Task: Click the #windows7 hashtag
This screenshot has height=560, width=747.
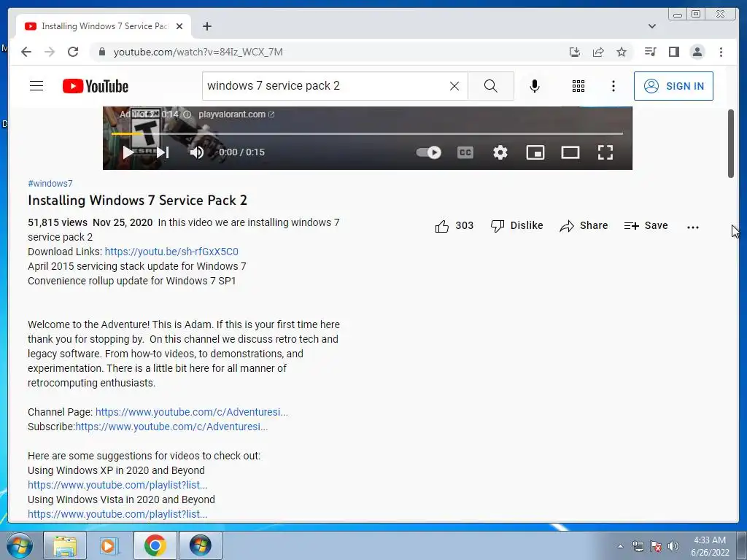Action: tap(50, 183)
